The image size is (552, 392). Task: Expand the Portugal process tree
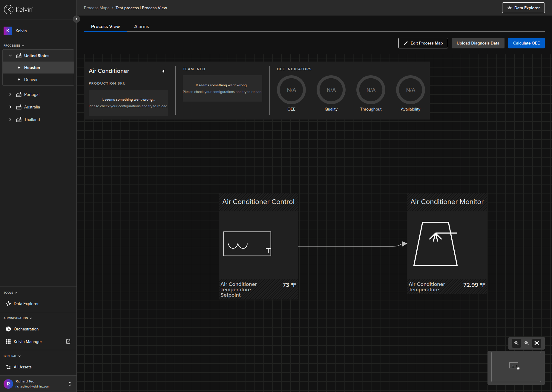[x=10, y=94]
